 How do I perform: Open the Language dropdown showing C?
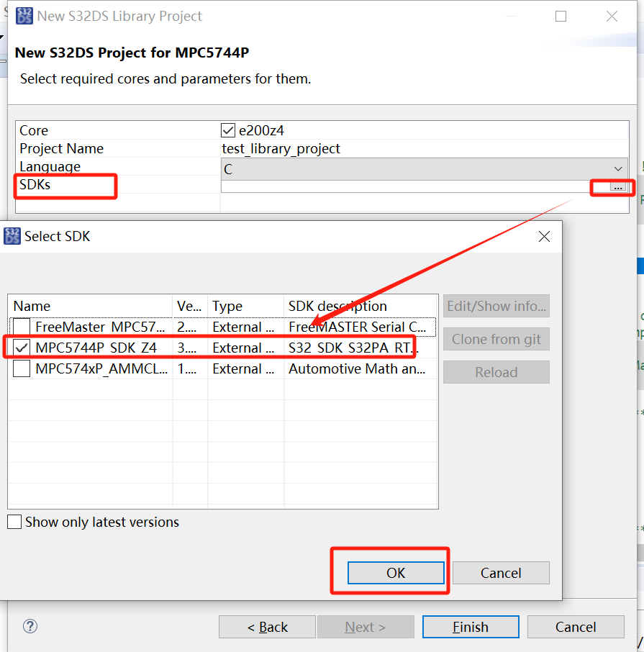424,169
